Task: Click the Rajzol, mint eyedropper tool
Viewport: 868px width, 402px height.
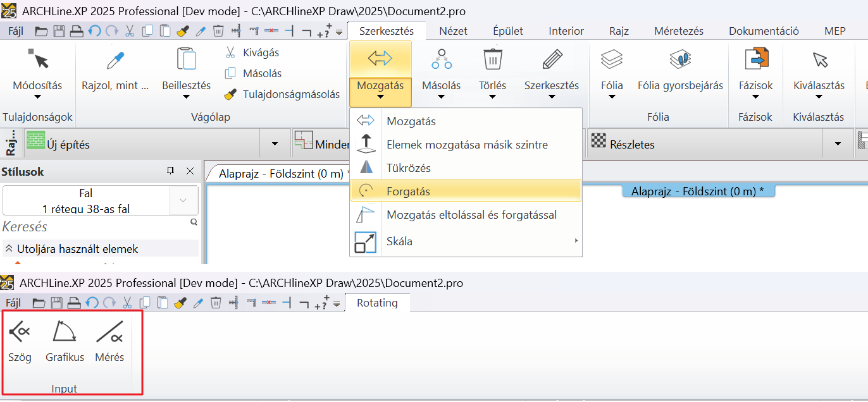Action: tap(115, 60)
